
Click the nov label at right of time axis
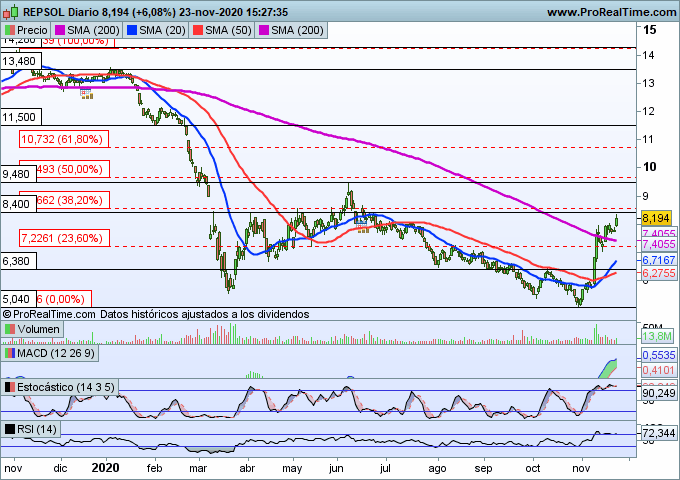point(581,468)
